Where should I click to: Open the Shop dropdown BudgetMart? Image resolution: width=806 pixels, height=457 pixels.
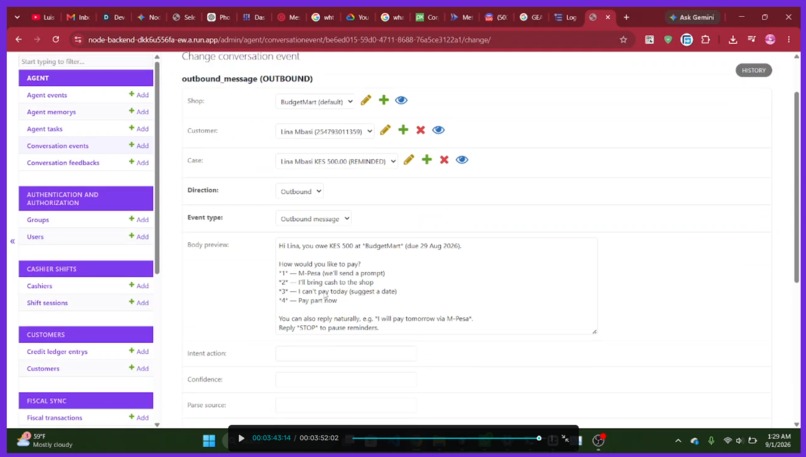315,101
